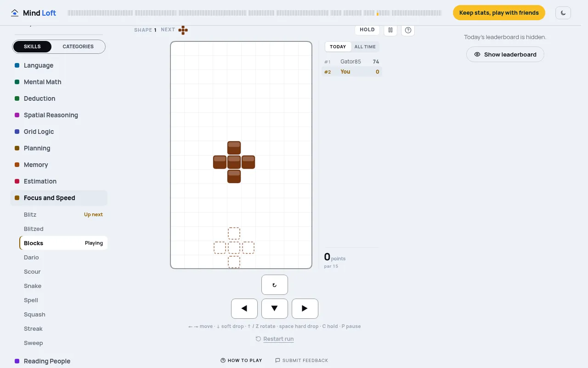This screenshot has height=368, width=588.
Task: Open the Scour game
Action: pos(63,271)
